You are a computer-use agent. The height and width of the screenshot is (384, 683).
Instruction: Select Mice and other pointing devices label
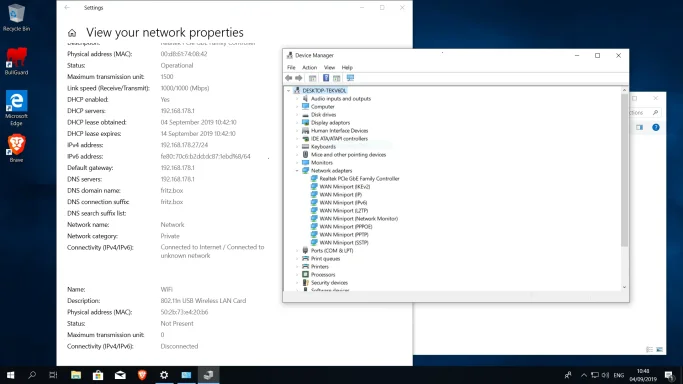click(x=348, y=155)
